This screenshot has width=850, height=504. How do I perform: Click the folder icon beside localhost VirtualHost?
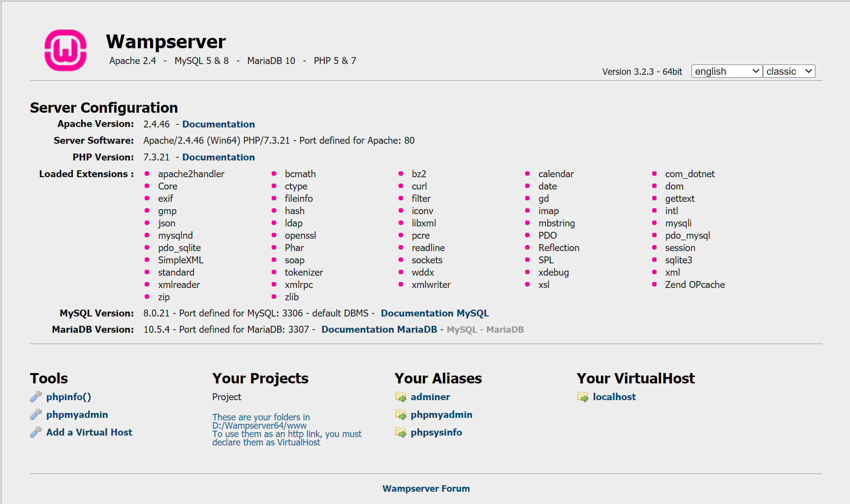583,397
